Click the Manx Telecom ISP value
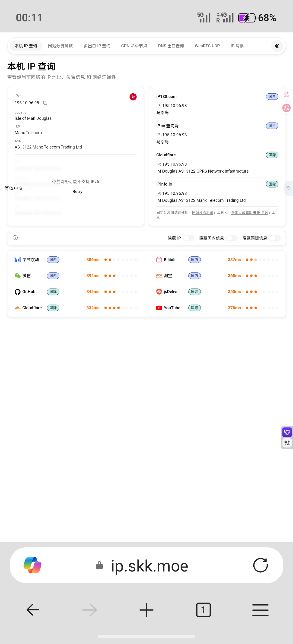This screenshot has width=293, height=644. coord(28,133)
